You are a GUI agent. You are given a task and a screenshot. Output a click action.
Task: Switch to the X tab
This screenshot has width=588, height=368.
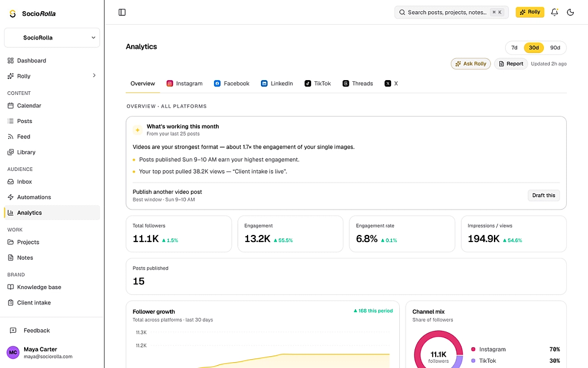(391, 84)
